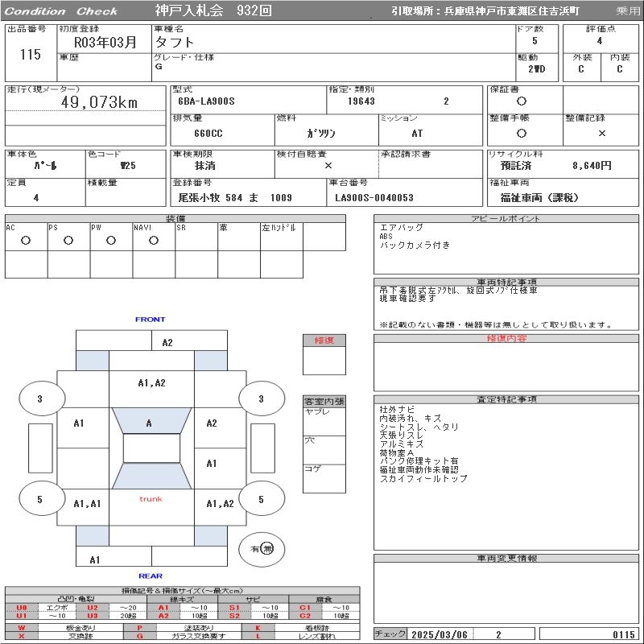Image resolution: width=644 pixels, height=644 pixels.
Task: Click the NAVI equipment circle mark
Action: tap(154, 241)
